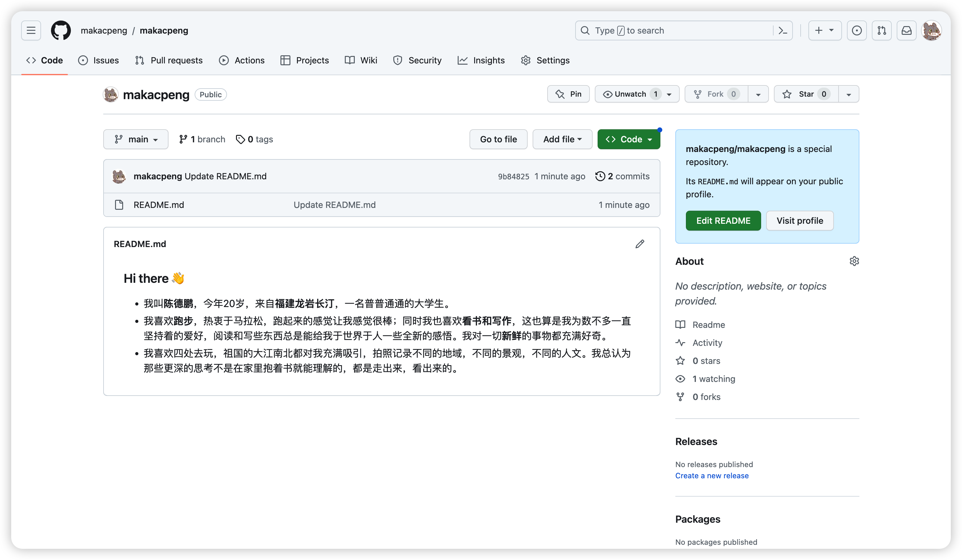Click the pencil icon to edit README.md
This screenshot has width=962, height=560.
640,244
